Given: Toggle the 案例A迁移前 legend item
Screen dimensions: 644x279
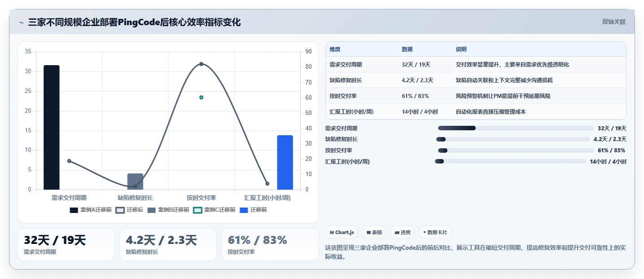Looking at the screenshot, I should [91, 210].
